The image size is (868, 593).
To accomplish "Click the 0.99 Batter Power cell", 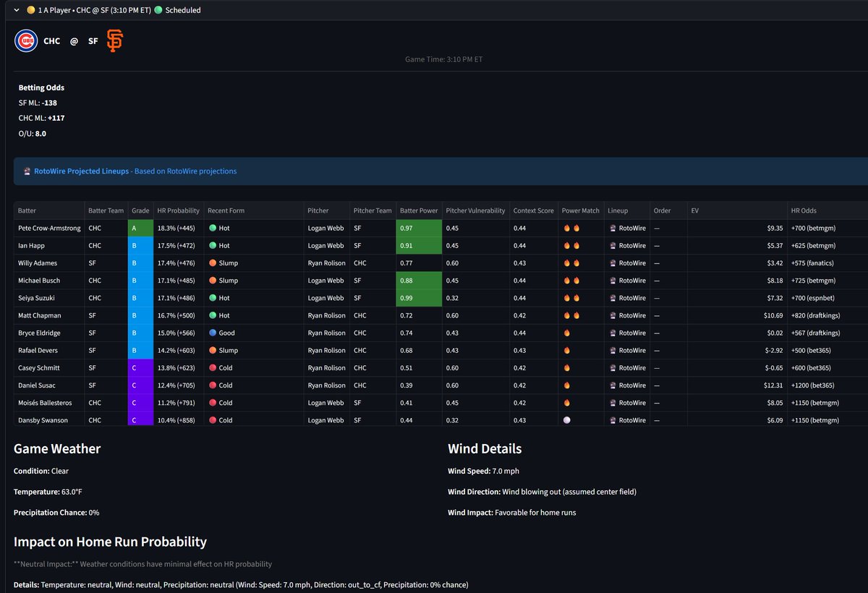I will coord(419,298).
